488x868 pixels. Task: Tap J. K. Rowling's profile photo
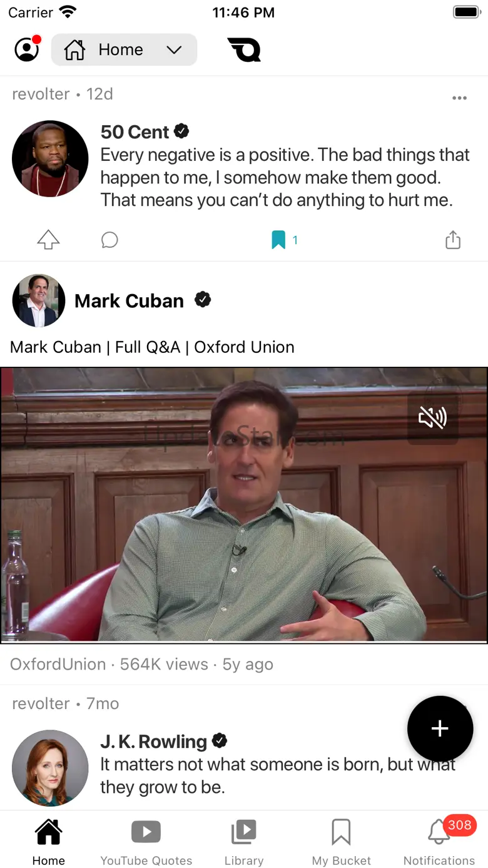point(50,768)
